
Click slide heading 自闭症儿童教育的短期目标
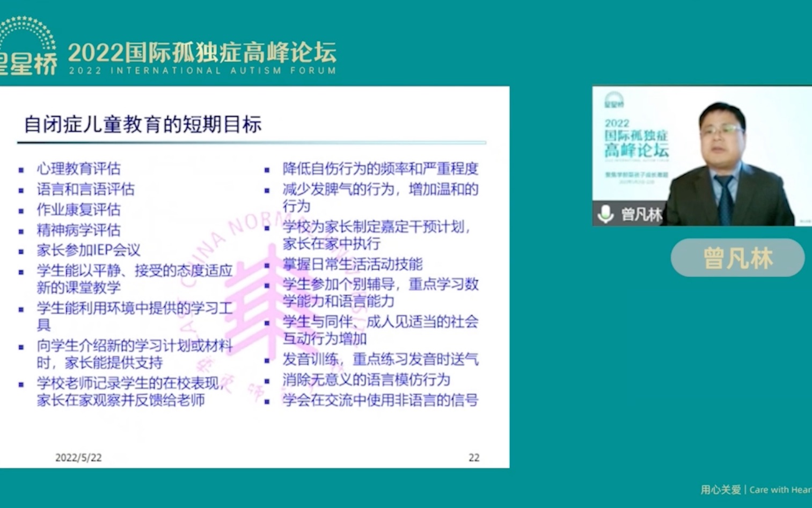[x=143, y=124]
